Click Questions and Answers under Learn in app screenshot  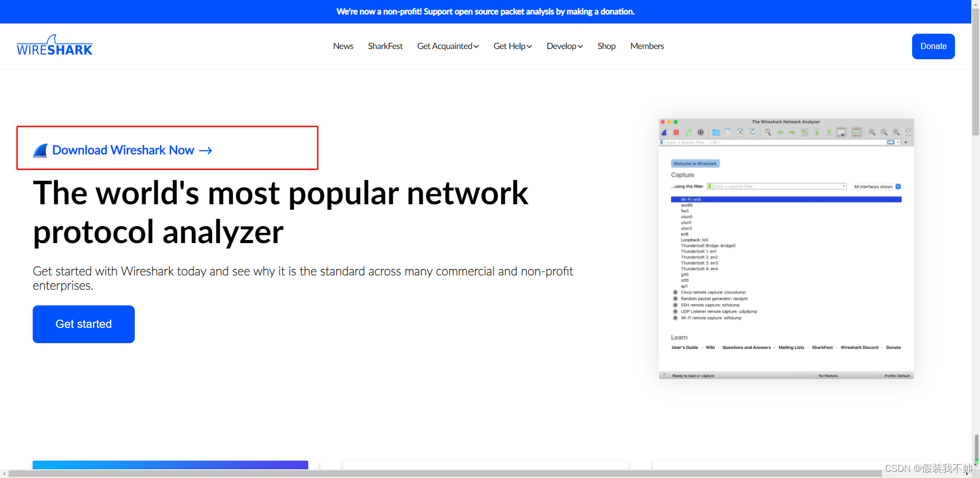tap(746, 347)
